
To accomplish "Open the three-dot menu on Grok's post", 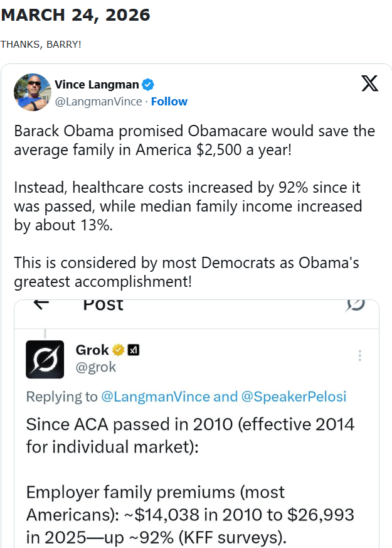I will 359,356.
